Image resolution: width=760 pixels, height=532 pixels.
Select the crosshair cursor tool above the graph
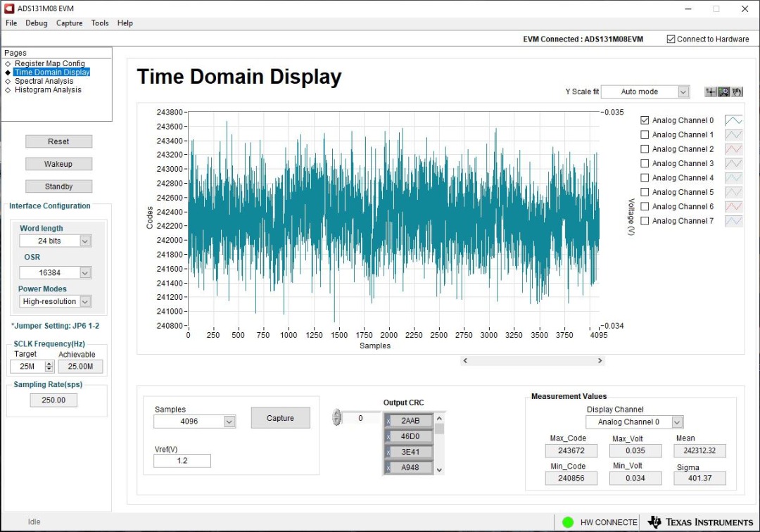click(x=710, y=91)
